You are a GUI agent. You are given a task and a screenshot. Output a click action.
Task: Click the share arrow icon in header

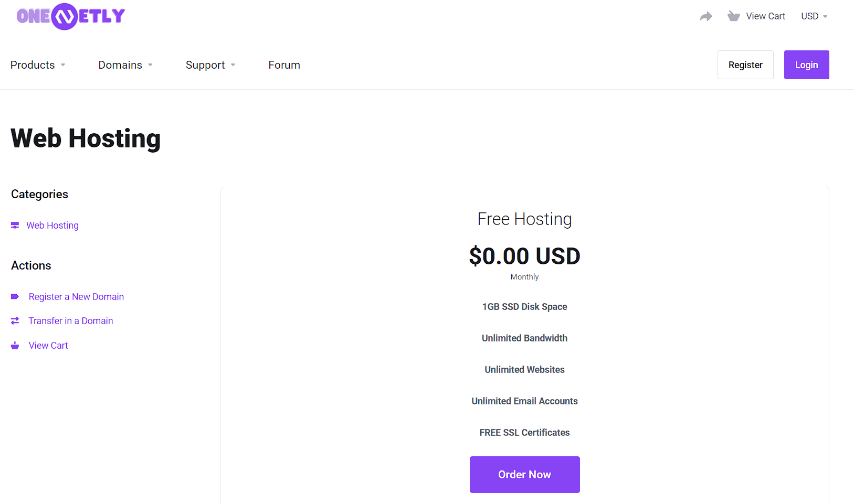coord(706,17)
